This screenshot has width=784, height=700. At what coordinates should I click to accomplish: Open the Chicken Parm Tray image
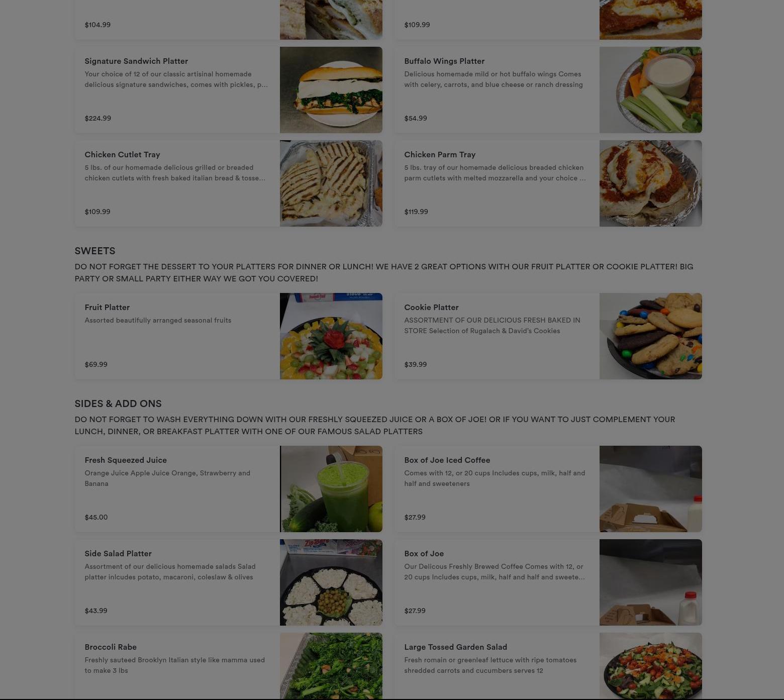[x=650, y=183]
